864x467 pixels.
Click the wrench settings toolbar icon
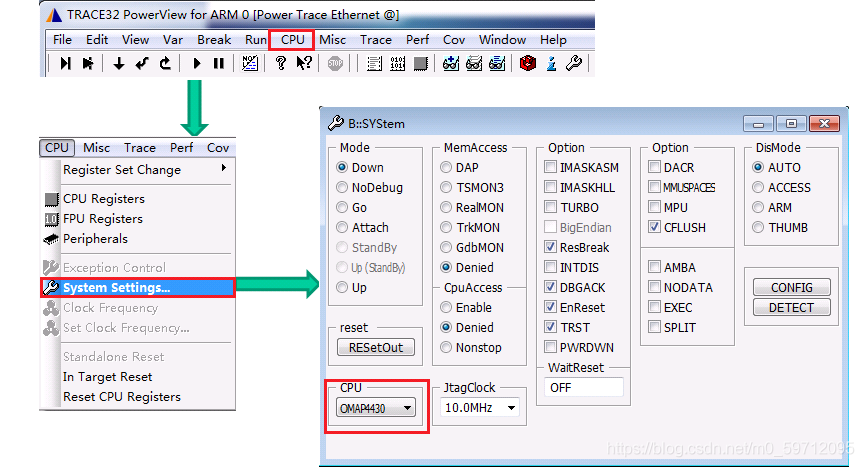pyautogui.click(x=574, y=63)
